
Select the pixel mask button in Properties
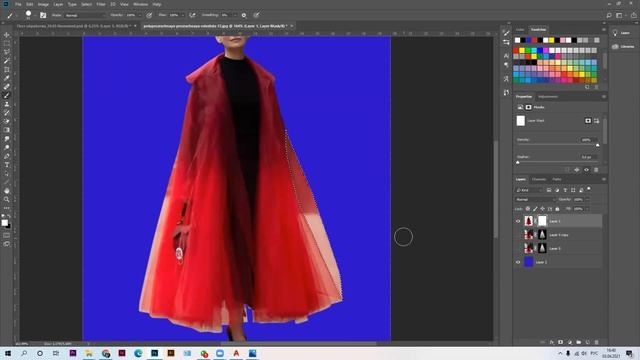588,121
